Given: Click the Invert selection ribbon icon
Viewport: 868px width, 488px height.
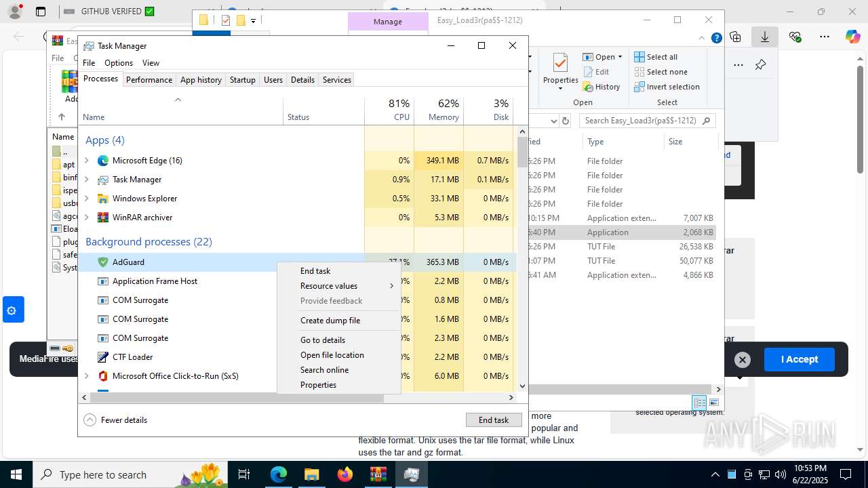Looking at the screenshot, I should [639, 87].
